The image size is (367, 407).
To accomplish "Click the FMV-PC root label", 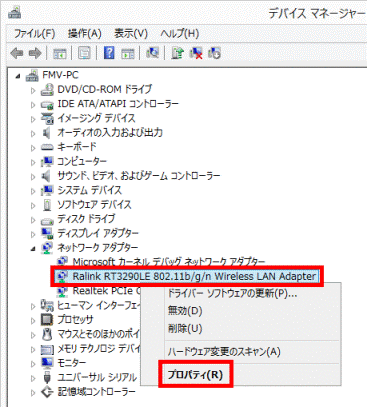I will pos(60,75).
